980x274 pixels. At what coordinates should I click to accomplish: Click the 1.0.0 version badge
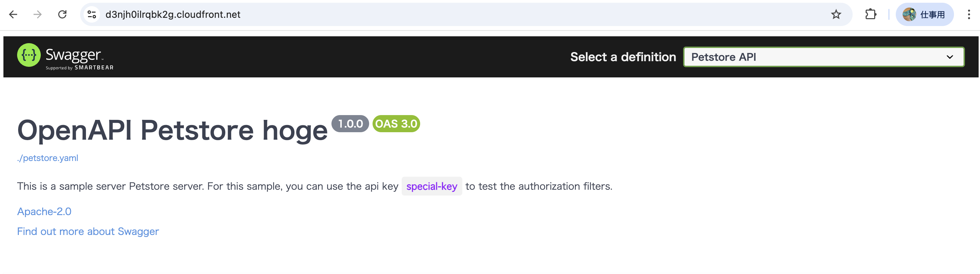[350, 124]
